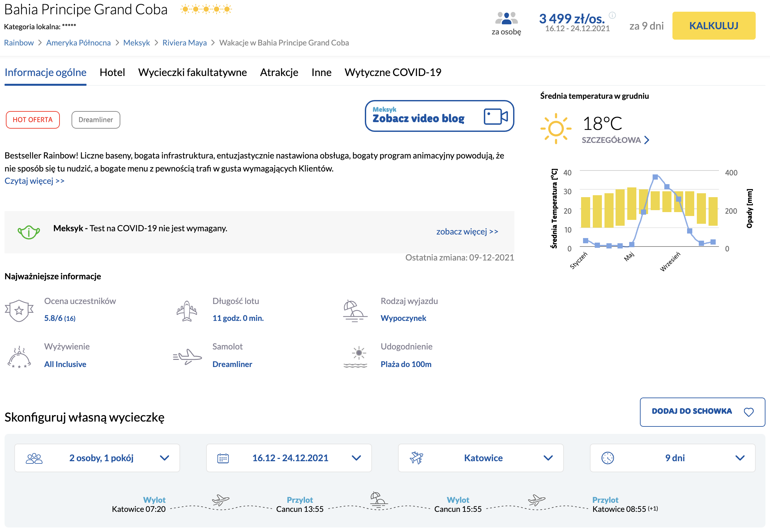Image resolution: width=770 pixels, height=532 pixels.
Task: Click the info icon next to price
Action: coord(612,15)
